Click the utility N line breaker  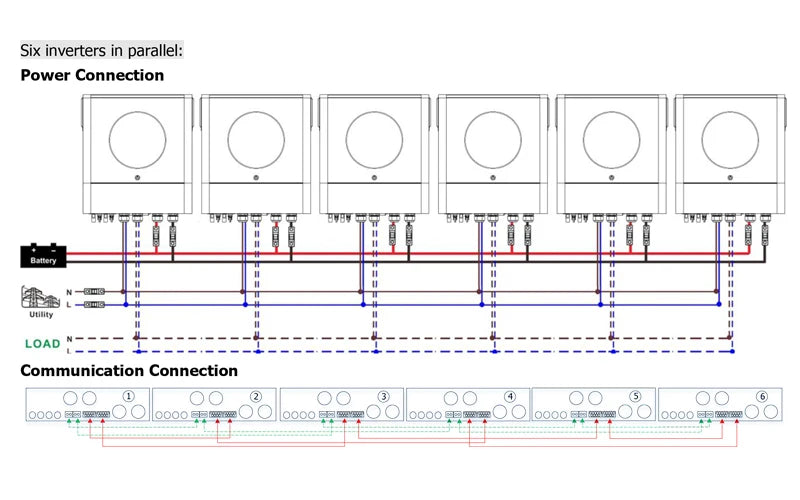click(x=94, y=291)
